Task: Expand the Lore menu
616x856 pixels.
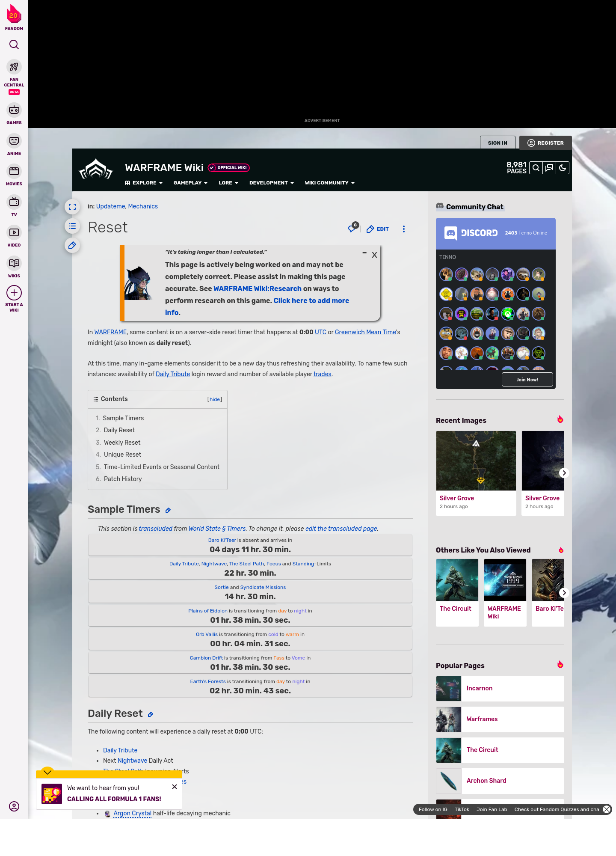Action: click(x=228, y=183)
